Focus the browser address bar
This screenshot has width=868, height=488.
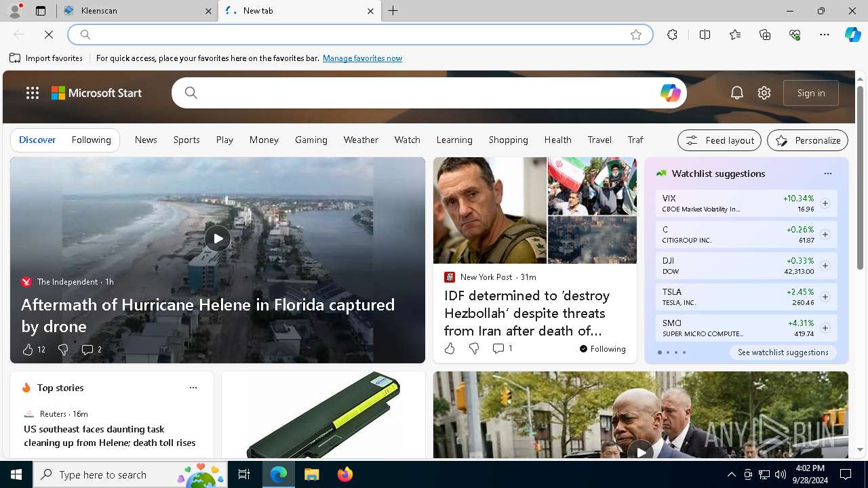[359, 35]
